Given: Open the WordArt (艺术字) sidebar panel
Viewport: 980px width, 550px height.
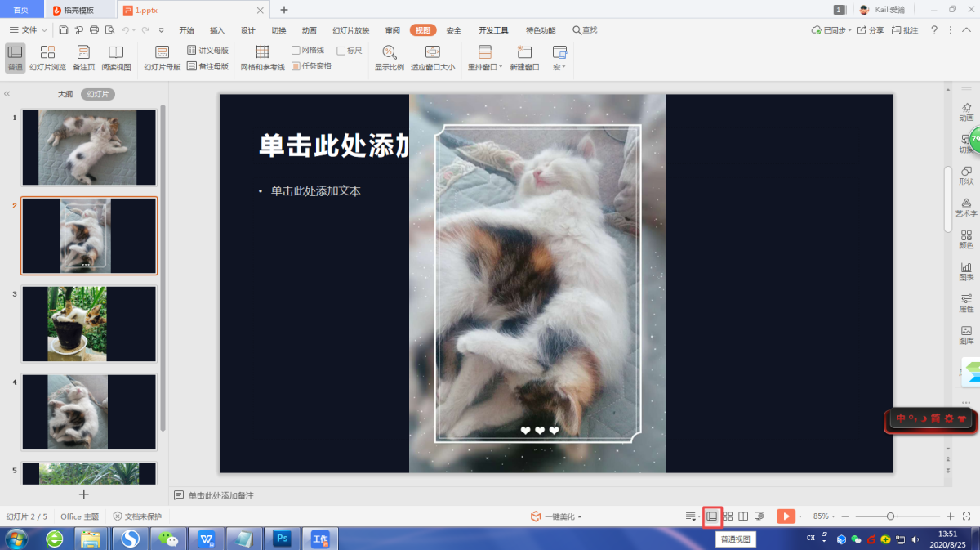Looking at the screenshot, I should (x=966, y=205).
